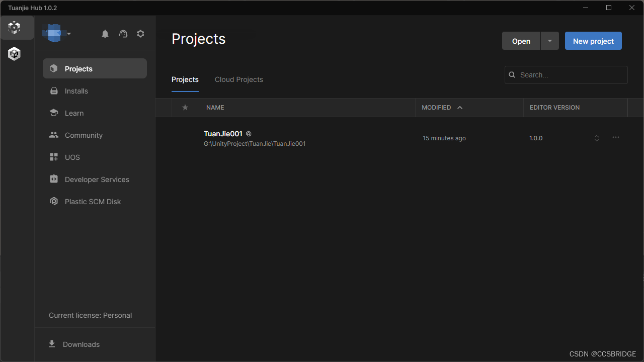644x362 pixels.
Task: Open editor version selector for TuanJie001
Action: tap(597, 138)
